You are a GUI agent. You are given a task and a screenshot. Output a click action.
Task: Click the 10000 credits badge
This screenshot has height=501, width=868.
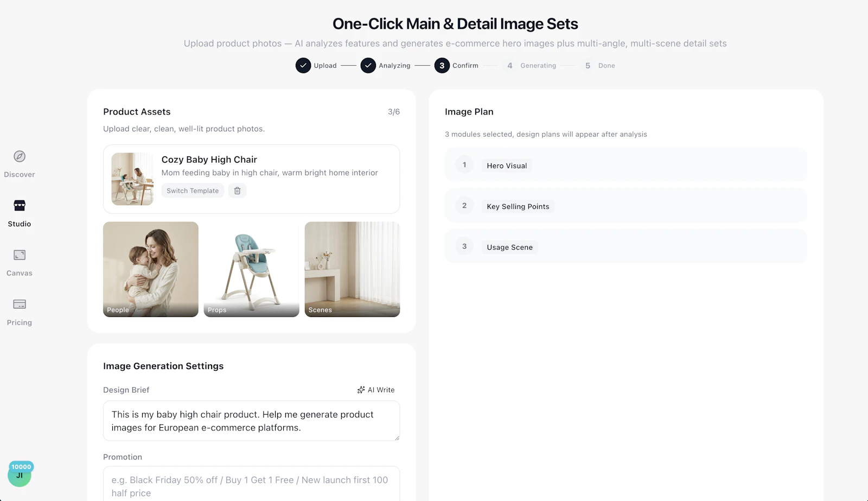22,467
